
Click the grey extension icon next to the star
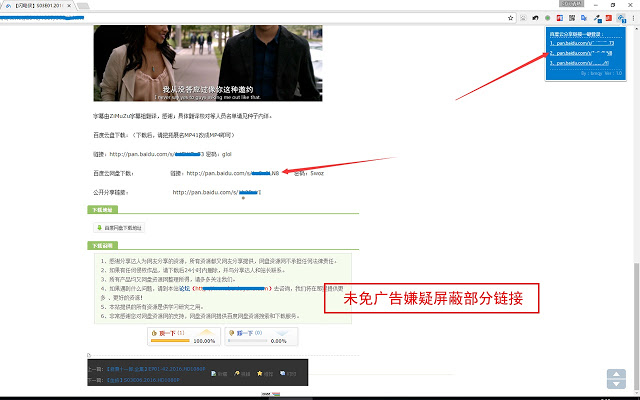tap(523, 18)
